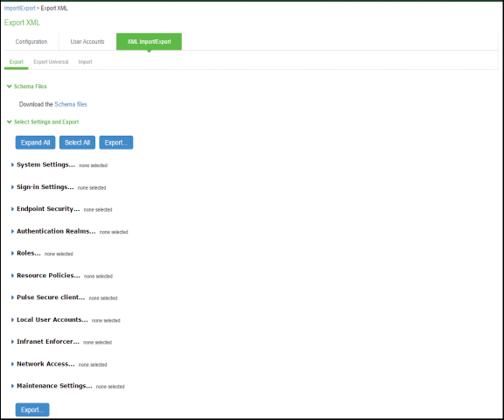Switch to the Export Universal subtab
The image size is (504, 420).
[x=51, y=62]
